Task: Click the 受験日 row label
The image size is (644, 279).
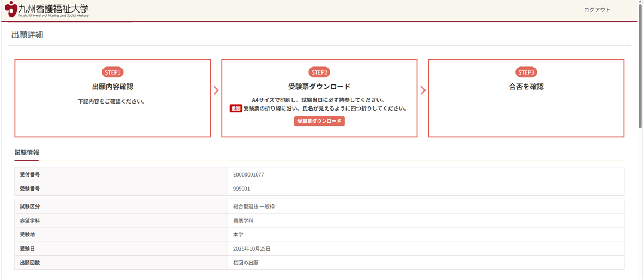Action: click(27, 248)
